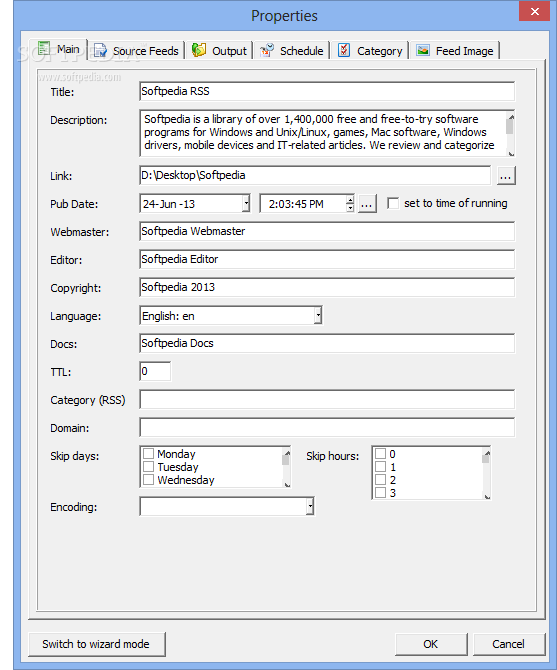Screen dimensions: 557x670
Task: Click the Schedule clock icon
Action: [x=267, y=50]
